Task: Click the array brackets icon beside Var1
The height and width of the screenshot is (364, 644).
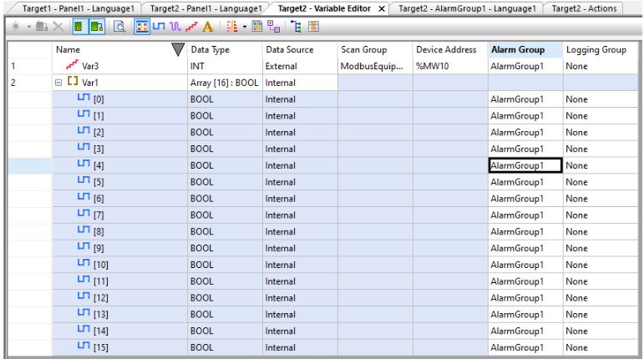Action: coord(73,81)
